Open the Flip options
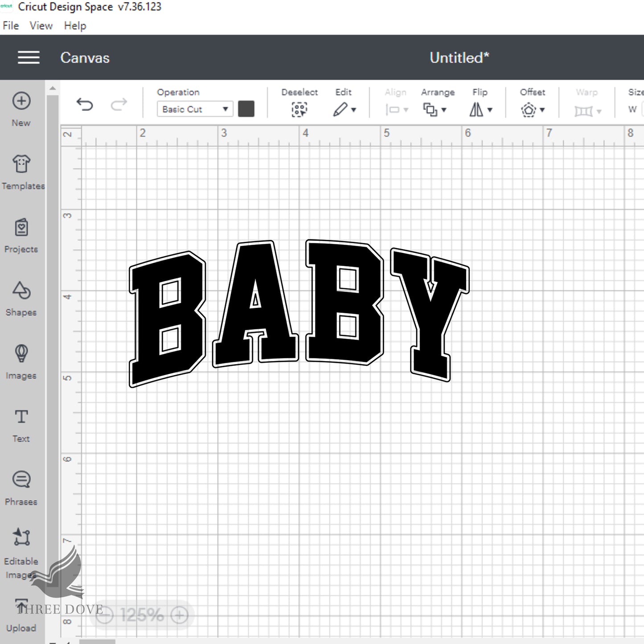The height and width of the screenshot is (644, 644). [x=476, y=109]
